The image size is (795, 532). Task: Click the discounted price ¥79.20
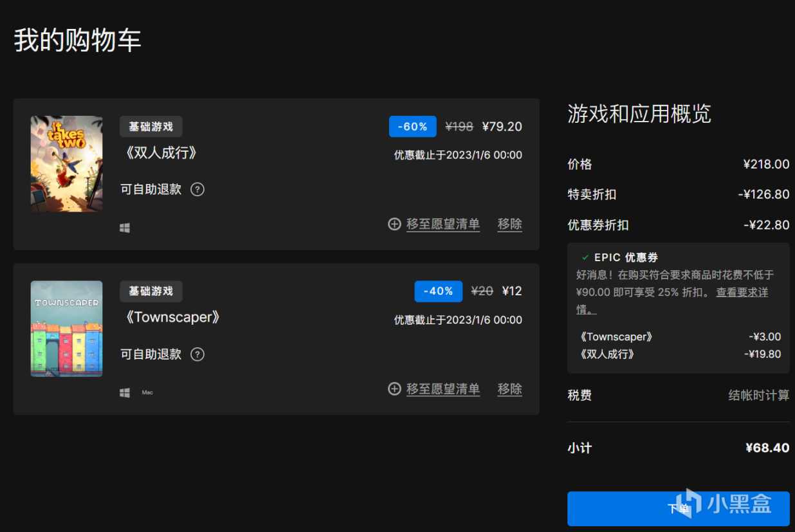[502, 127]
